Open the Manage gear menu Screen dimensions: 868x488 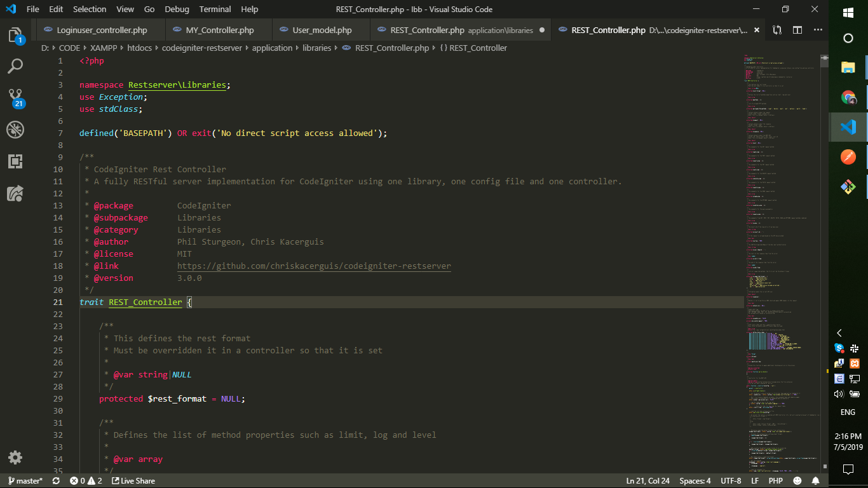[x=15, y=457]
